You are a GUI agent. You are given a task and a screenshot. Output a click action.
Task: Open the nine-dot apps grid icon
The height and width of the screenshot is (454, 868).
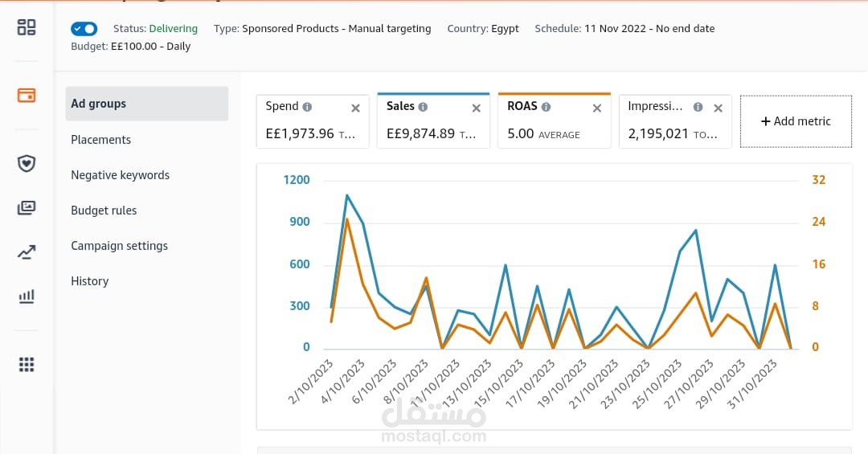click(27, 364)
